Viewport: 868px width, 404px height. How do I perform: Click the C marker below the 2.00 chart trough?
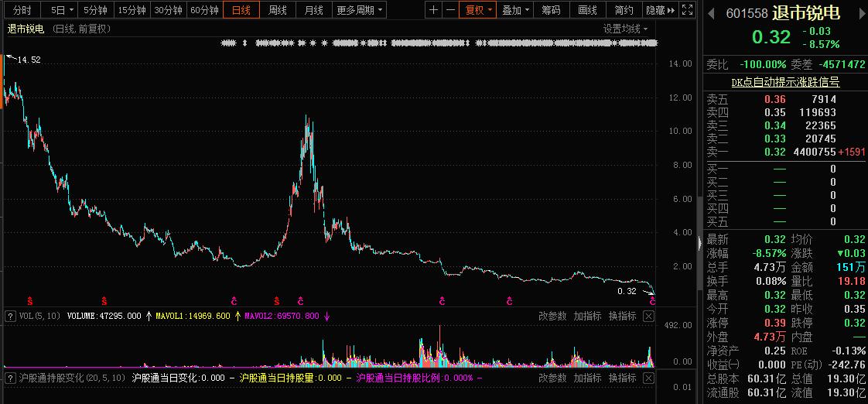[x=234, y=301]
